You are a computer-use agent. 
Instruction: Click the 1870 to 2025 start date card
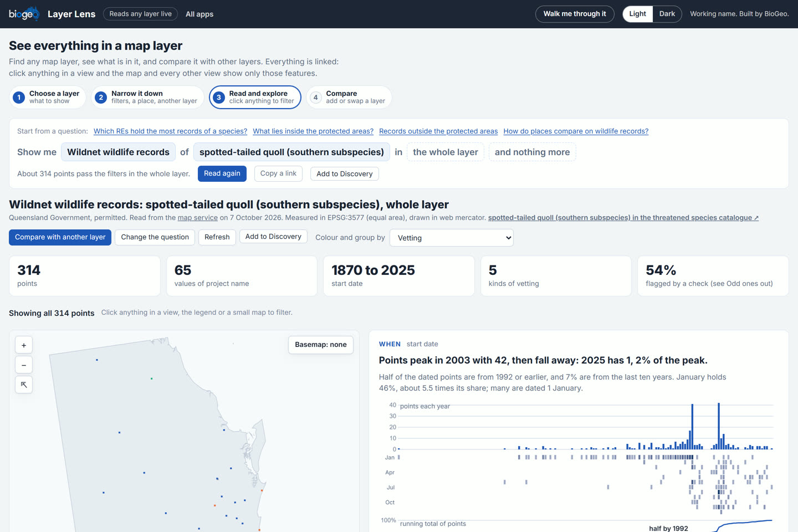click(x=399, y=276)
